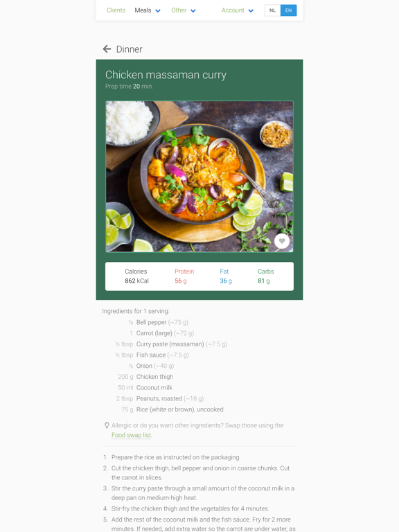Click the Fat 36 g stat
This screenshot has width=399, height=532.
click(226, 276)
